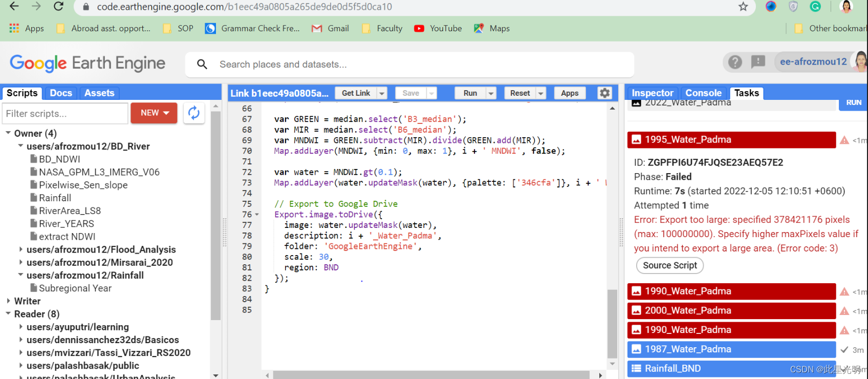This screenshot has height=379, width=868.
Task: Expand users/afrozmou12/Mirsarai_2020 repository
Action: tap(20, 262)
